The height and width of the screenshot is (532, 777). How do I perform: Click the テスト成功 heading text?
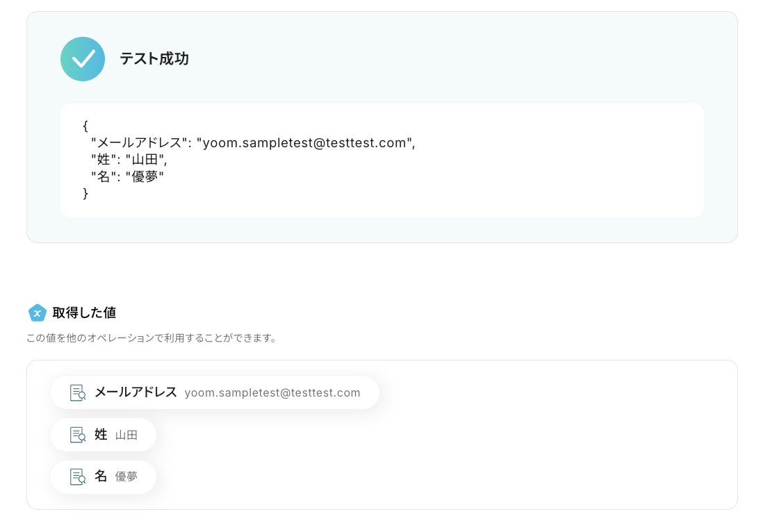click(x=154, y=59)
